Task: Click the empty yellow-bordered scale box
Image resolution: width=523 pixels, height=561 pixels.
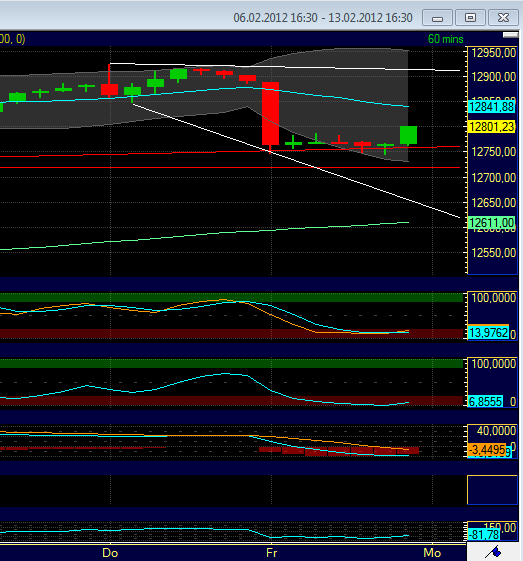Action: click(x=492, y=490)
